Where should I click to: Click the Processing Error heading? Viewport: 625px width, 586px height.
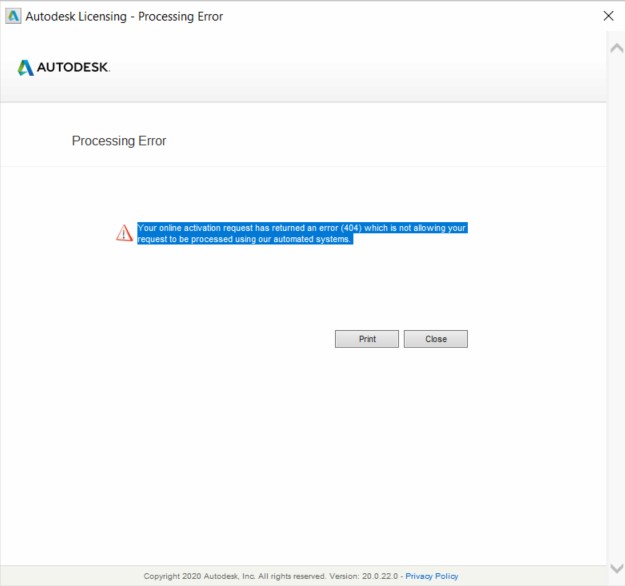coord(119,141)
